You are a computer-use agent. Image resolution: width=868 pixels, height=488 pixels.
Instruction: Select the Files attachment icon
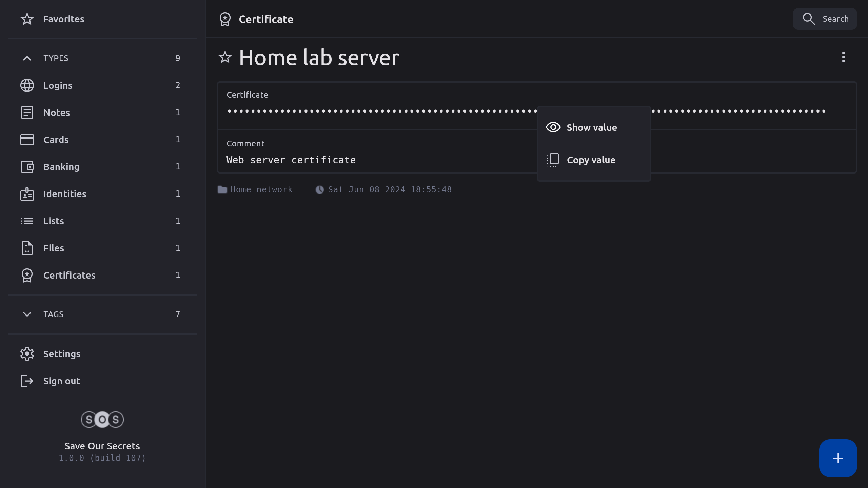[27, 248]
